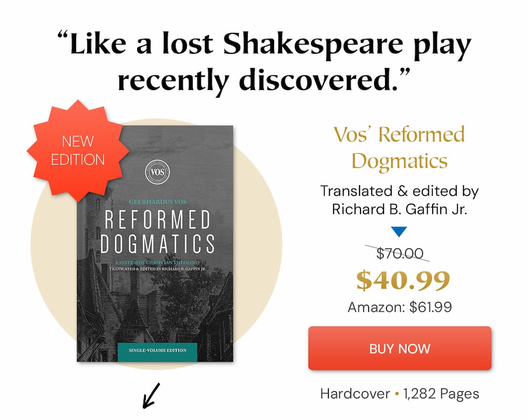Click the Amazon: $61.99 comparison text

(400, 307)
